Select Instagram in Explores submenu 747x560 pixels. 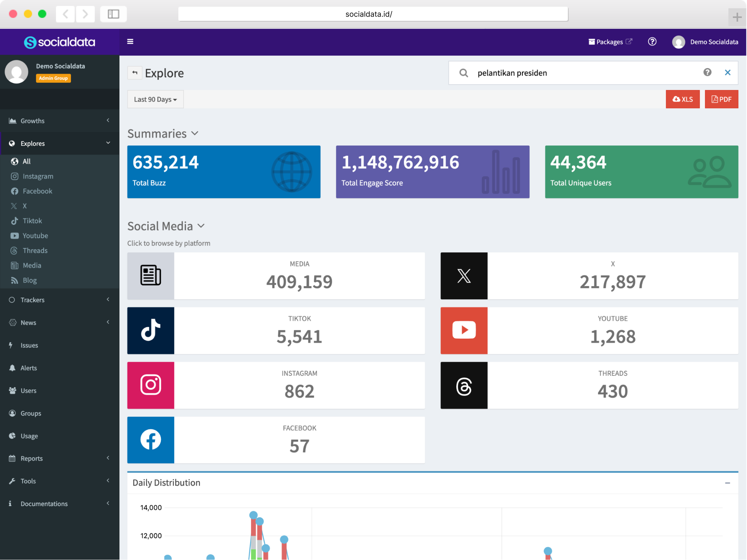pos(38,176)
